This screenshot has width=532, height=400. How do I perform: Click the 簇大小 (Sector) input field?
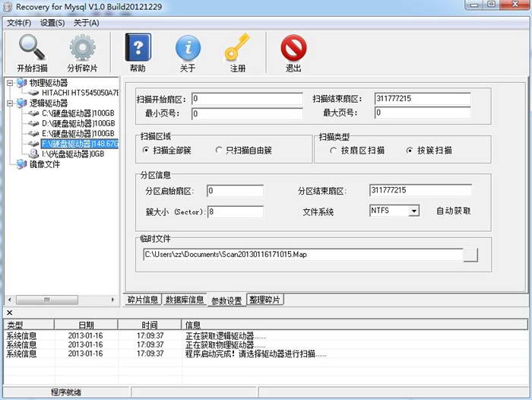pos(236,212)
